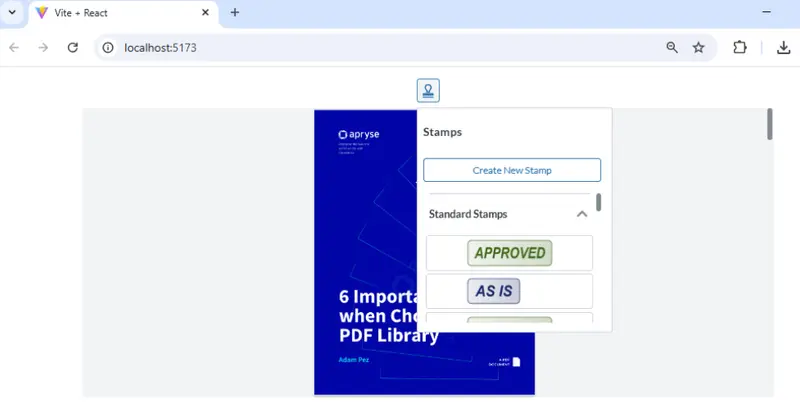Minimize the browser window

pos(766,12)
